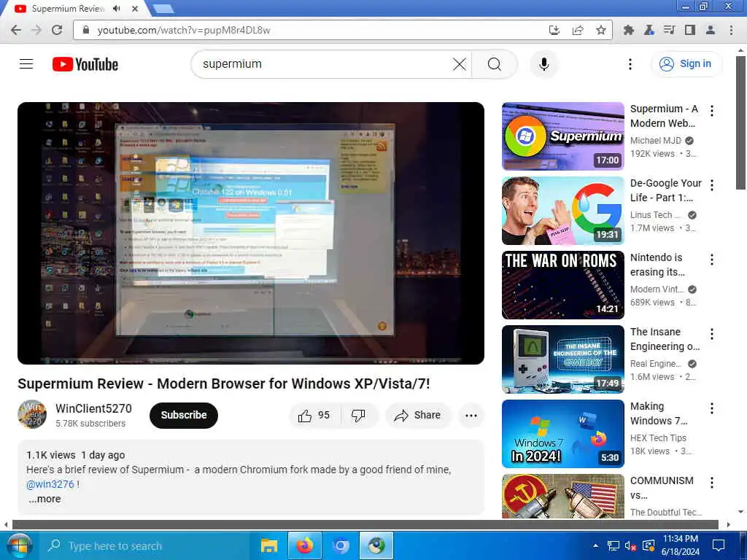The image size is (747, 560).
Task: Mute the tab via the speaker icon
Action: click(116, 9)
